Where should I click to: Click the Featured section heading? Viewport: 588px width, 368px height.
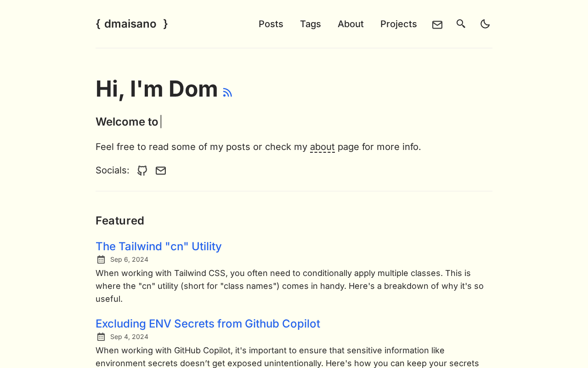point(120,221)
